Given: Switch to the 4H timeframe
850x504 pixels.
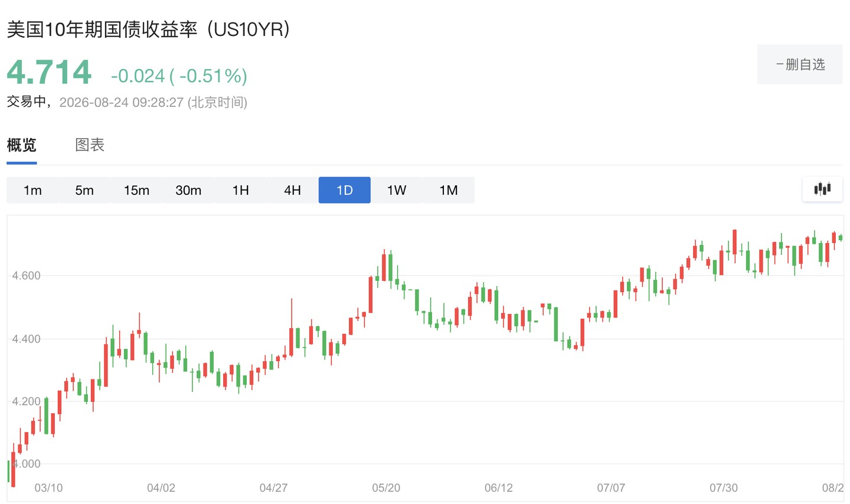Looking at the screenshot, I should pos(292,190).
